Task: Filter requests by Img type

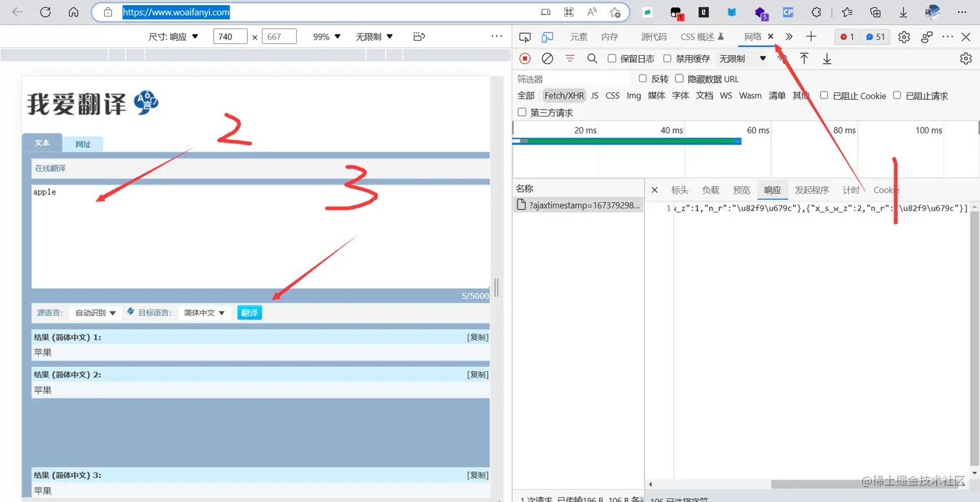Action: pyautogui.click(x=634, y=95)
